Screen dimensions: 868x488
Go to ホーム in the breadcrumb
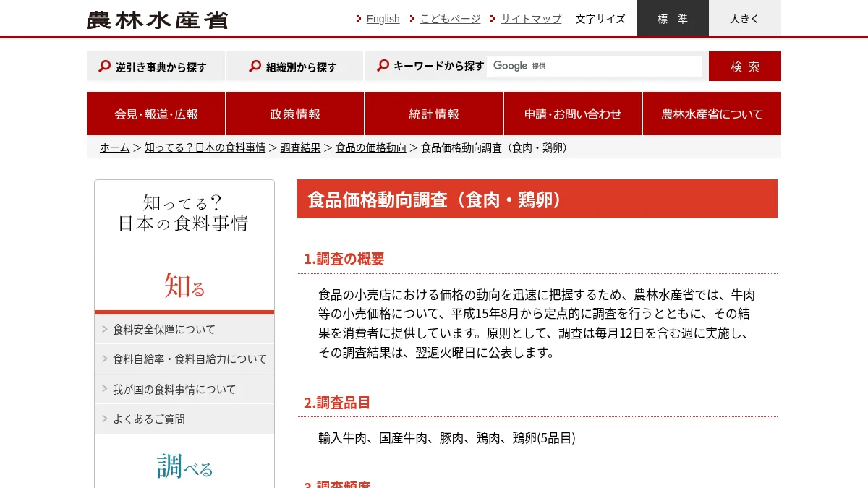point(115,147)
